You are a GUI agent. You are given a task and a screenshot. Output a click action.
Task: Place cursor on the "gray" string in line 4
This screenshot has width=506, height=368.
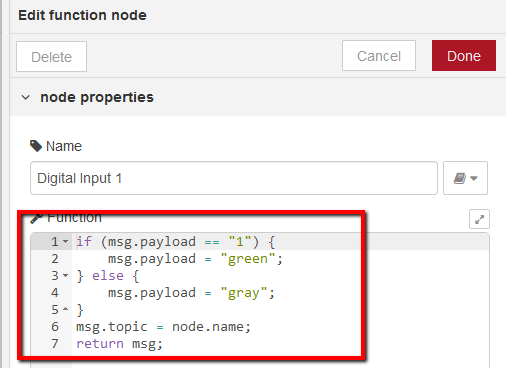click(x=244, y=293)
